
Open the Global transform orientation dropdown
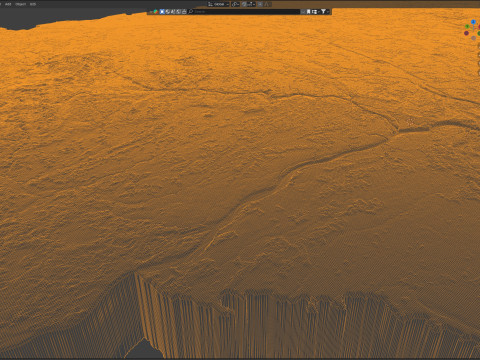pos(218,4)
